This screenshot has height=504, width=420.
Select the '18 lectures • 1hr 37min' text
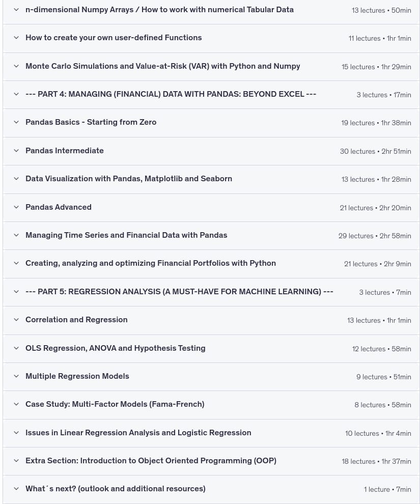point(377,462)
